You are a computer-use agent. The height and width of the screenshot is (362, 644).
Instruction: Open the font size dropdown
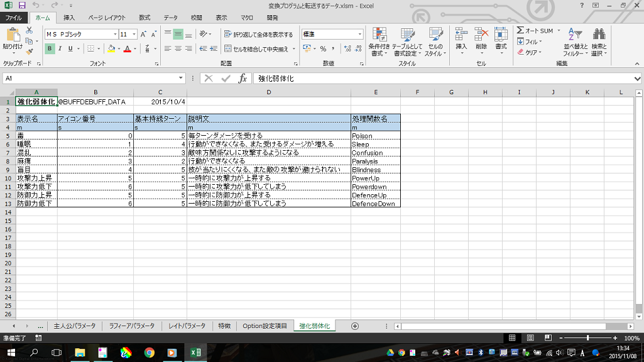point(134,35)
